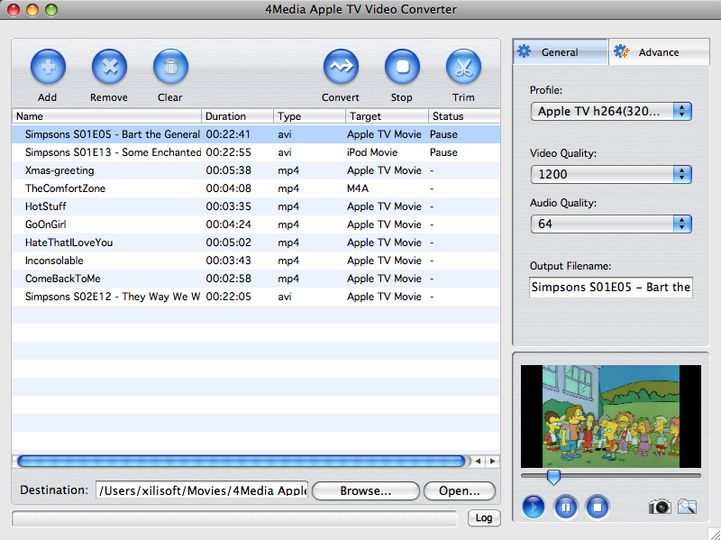Remove the selected file with Remove icon
This screenshot has height=540, width=721.
(x=109, y=67)
